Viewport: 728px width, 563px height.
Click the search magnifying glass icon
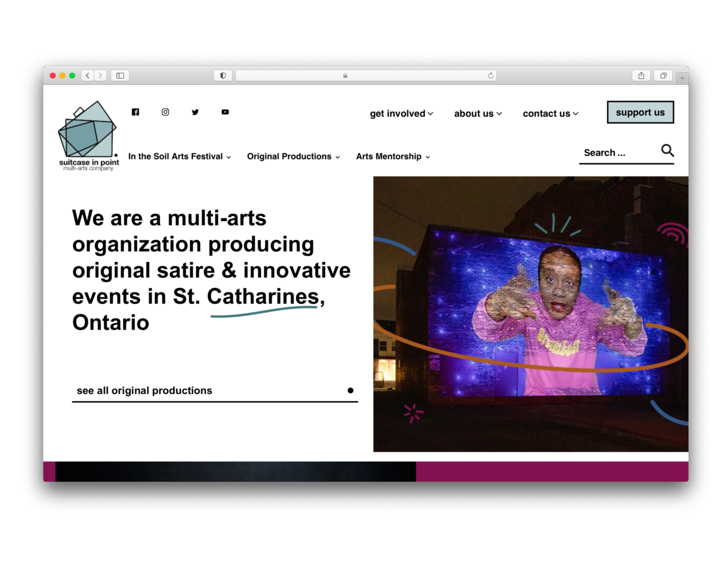click(x=667, y=151)
